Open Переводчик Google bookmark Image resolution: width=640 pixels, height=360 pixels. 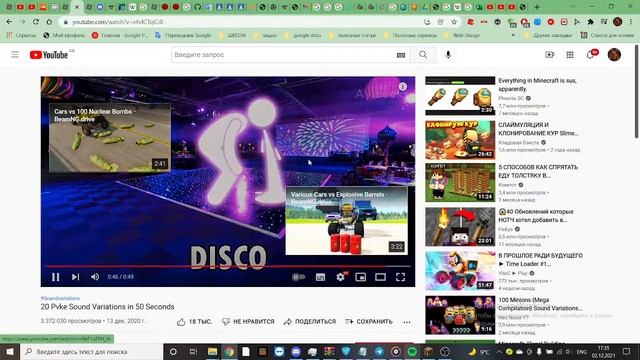[x=183, y=36]
